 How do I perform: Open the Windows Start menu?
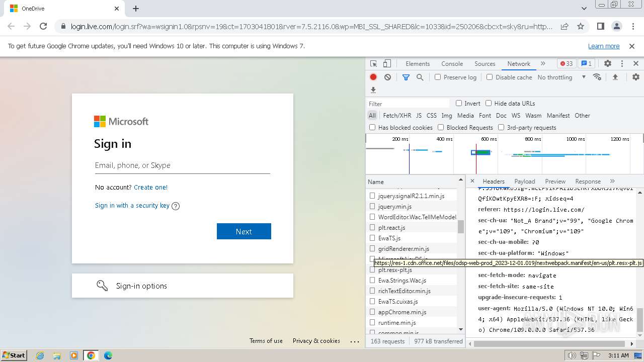click(14, 355)
